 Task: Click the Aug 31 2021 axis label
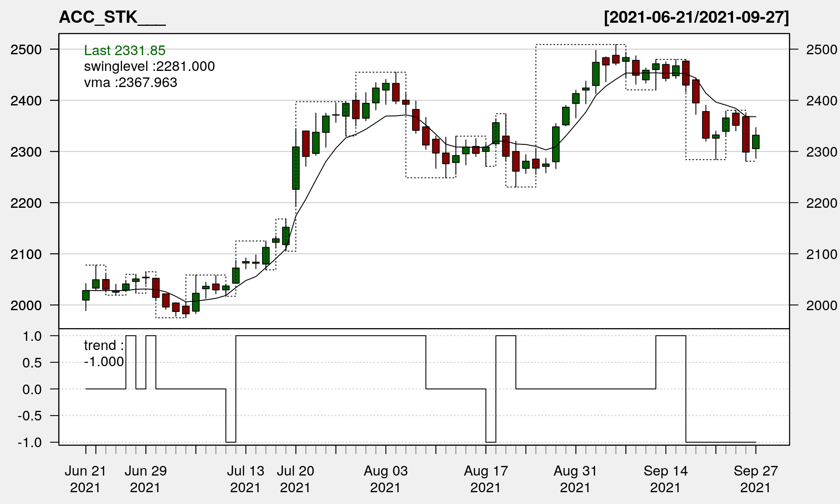pyautogui.click(x=575, y=479)
